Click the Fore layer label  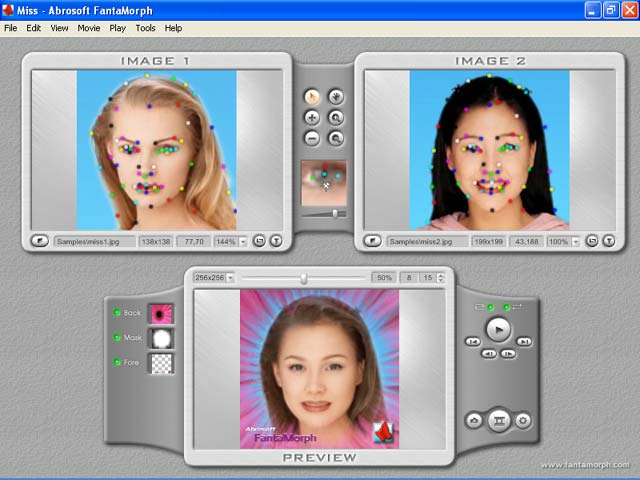(x=131, y=362)
